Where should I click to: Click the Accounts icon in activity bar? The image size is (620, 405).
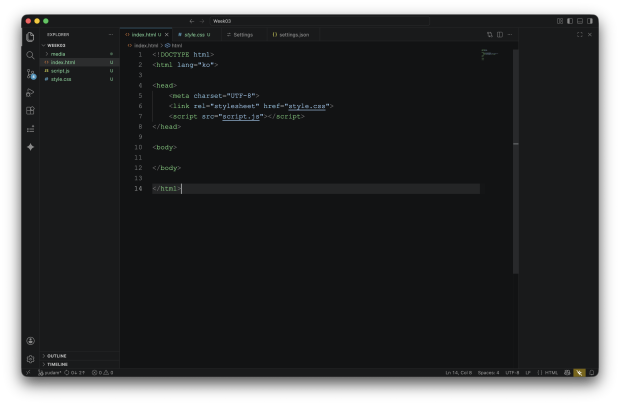[30, 341]
